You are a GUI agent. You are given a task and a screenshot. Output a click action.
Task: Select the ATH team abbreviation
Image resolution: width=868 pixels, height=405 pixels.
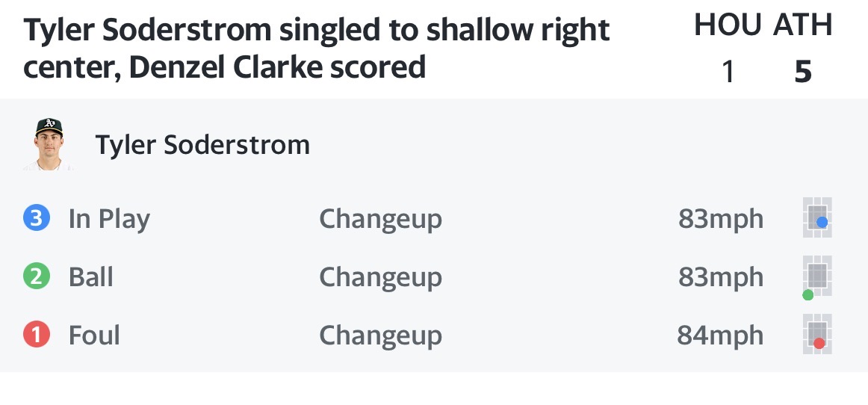point(803,25)
